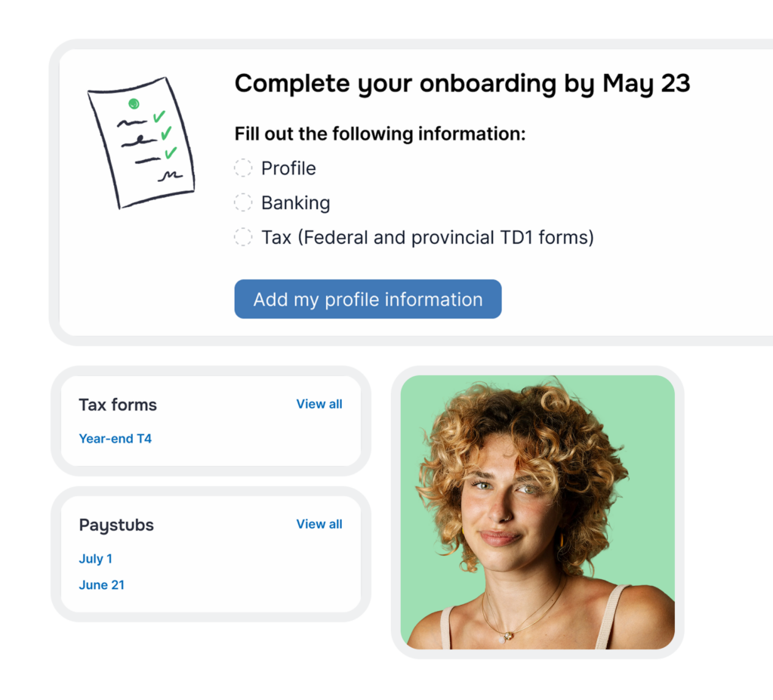Click the onboarding checklist illustration

[x=141, y=143]
